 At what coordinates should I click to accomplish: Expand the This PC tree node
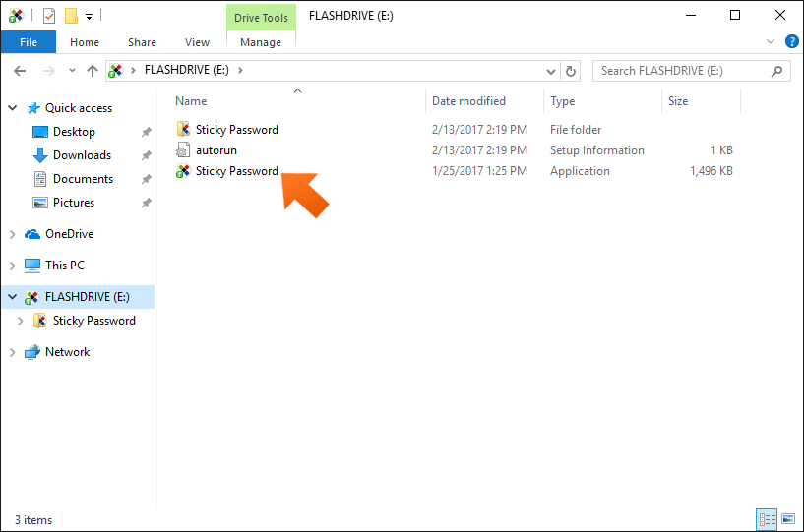13,266
